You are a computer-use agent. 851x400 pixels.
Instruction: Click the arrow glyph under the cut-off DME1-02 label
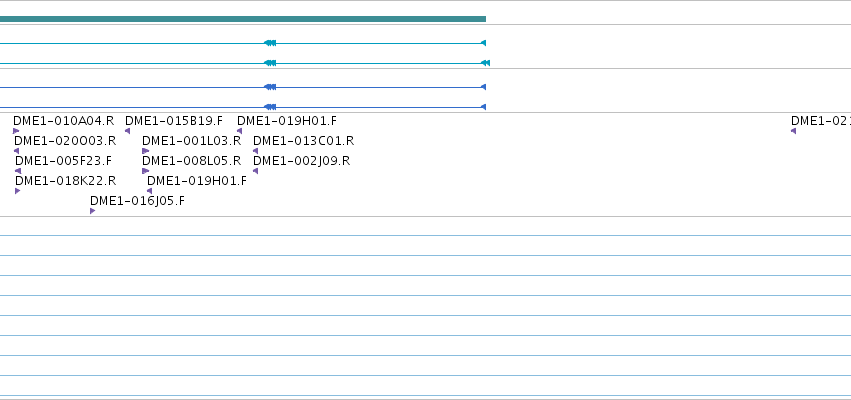pyautogui.click(x=793, y=131)
